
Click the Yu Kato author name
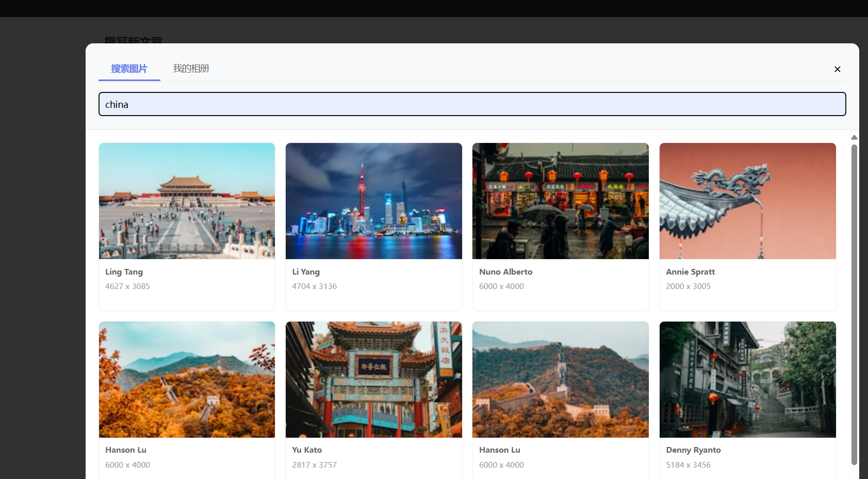(x=307, y=450)
